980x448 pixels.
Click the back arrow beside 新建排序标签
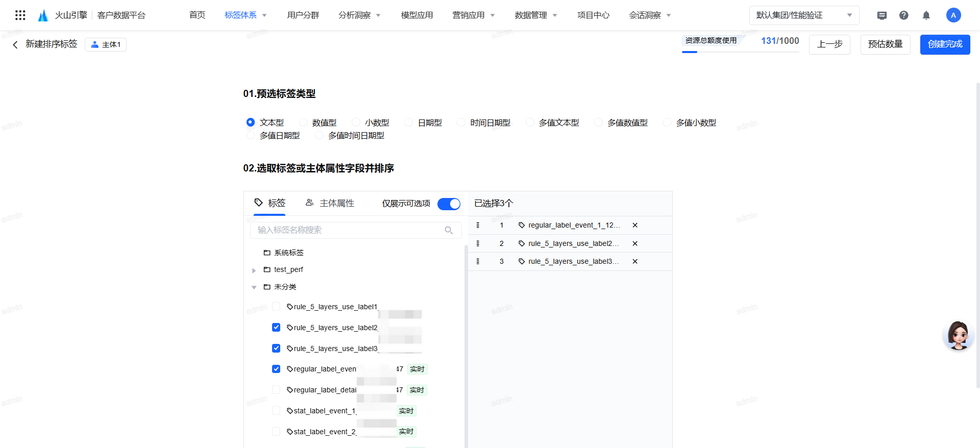(x=15, y=45)
